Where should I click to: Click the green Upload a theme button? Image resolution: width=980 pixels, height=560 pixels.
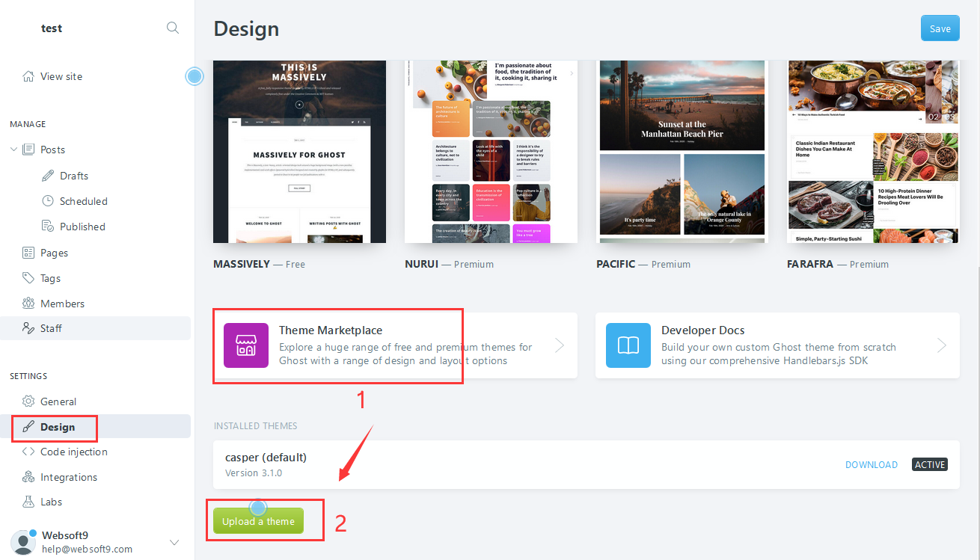pyautogui.click(x=258, y=521)
